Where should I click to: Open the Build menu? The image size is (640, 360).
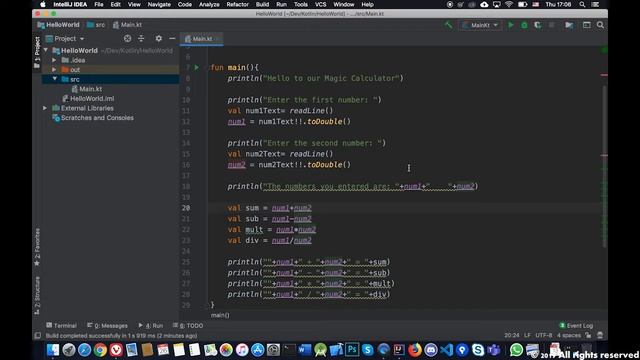tap(262, 4)
